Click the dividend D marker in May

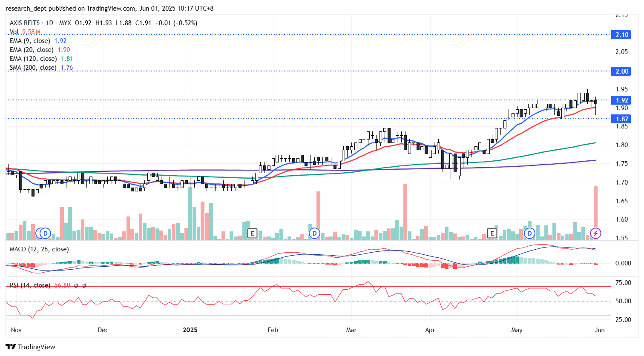(530, 233)
